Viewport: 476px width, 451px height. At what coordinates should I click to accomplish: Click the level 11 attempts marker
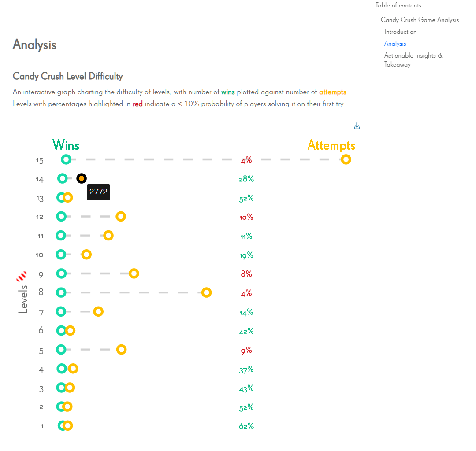coord(108,235)
